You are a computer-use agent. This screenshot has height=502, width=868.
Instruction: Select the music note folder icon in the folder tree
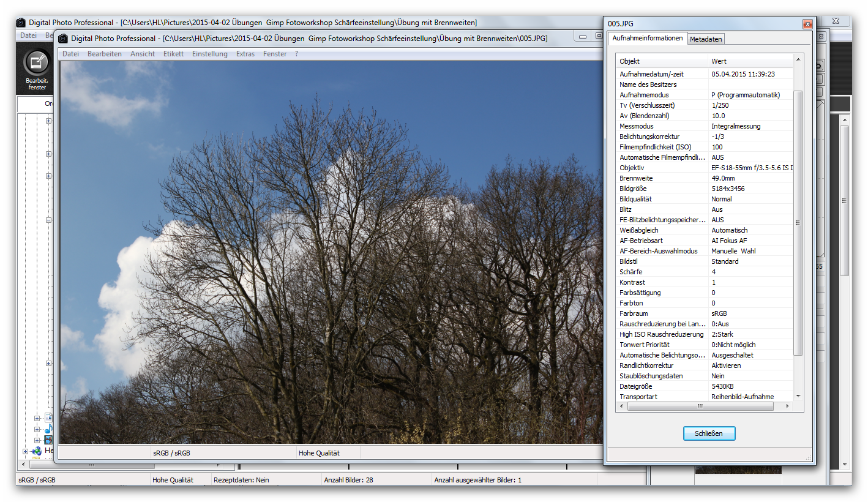tap(48, 429)
